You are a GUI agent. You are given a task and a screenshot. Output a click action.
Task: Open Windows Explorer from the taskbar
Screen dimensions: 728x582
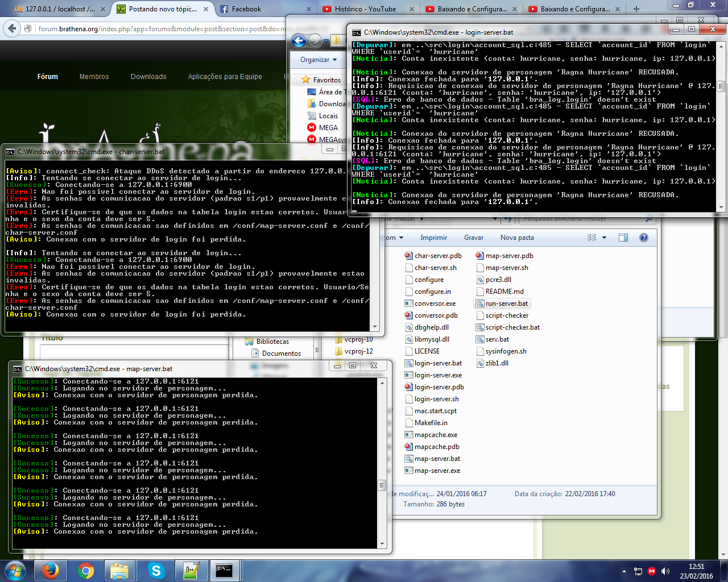[120, 571]
